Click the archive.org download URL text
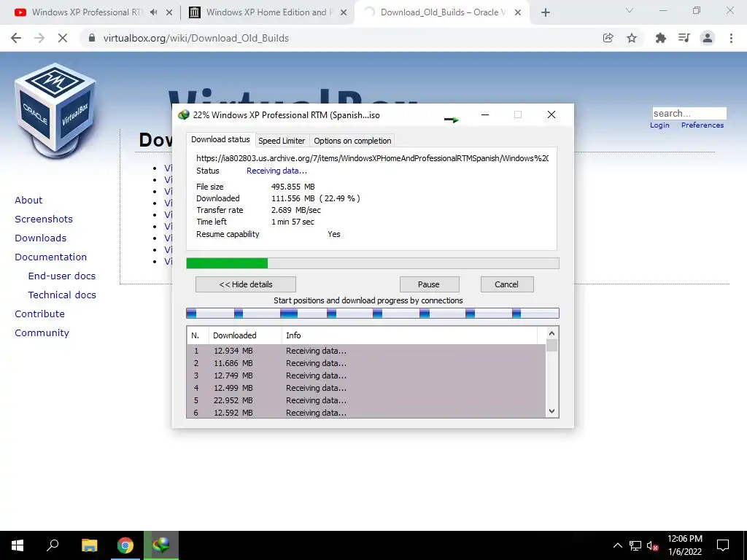 click(373, 158)
